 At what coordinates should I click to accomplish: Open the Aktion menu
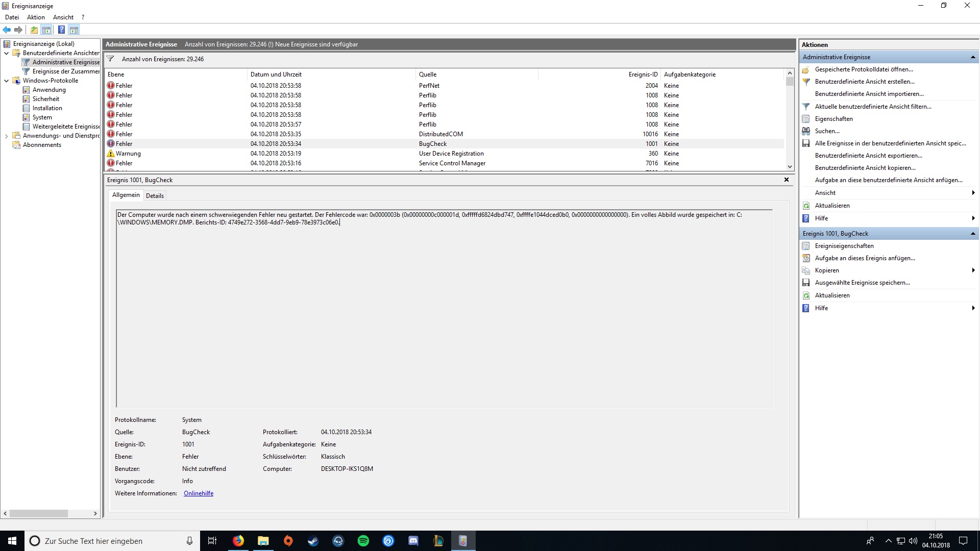pyautogui.click(x=36, y=17)
